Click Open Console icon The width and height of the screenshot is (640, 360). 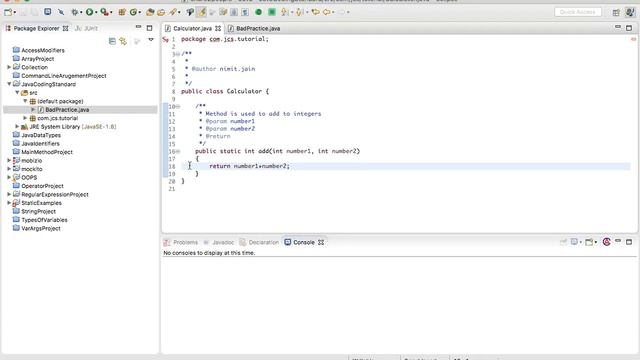click(589, 242)
